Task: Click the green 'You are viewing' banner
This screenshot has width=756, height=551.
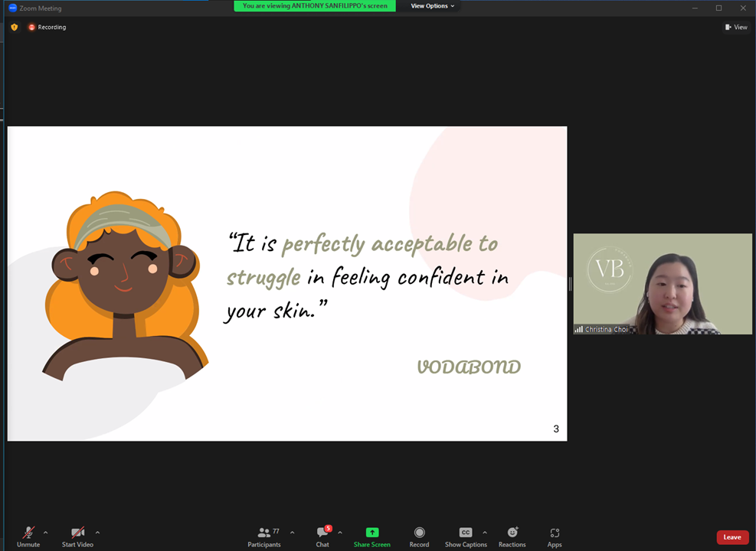Action: tap(315, 6)
